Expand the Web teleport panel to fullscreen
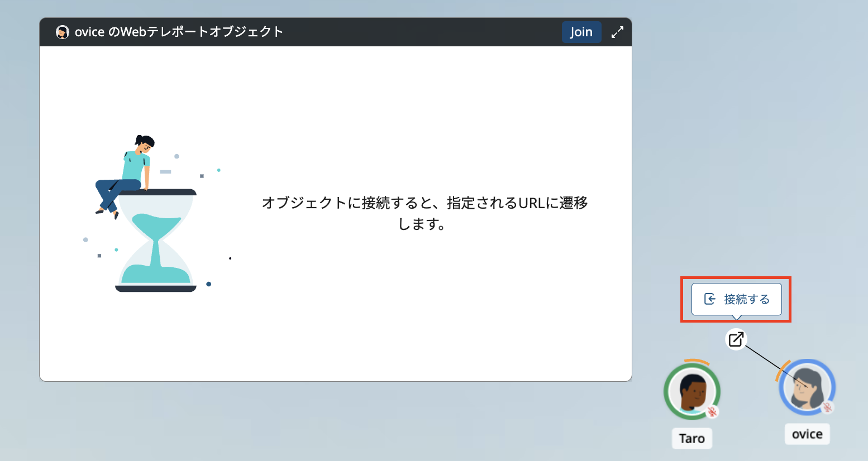The image size is (868, 461). pyautogui.click(x=617, y=32)
